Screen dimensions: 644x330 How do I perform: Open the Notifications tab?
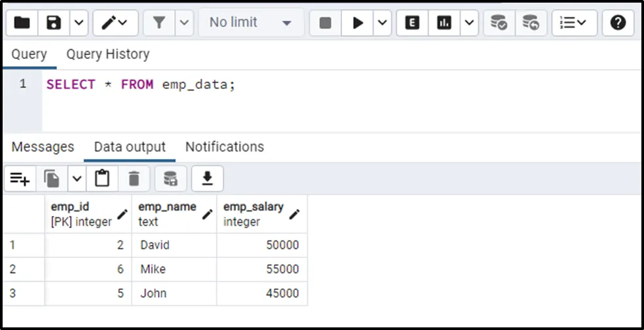[x=224, y=147]
